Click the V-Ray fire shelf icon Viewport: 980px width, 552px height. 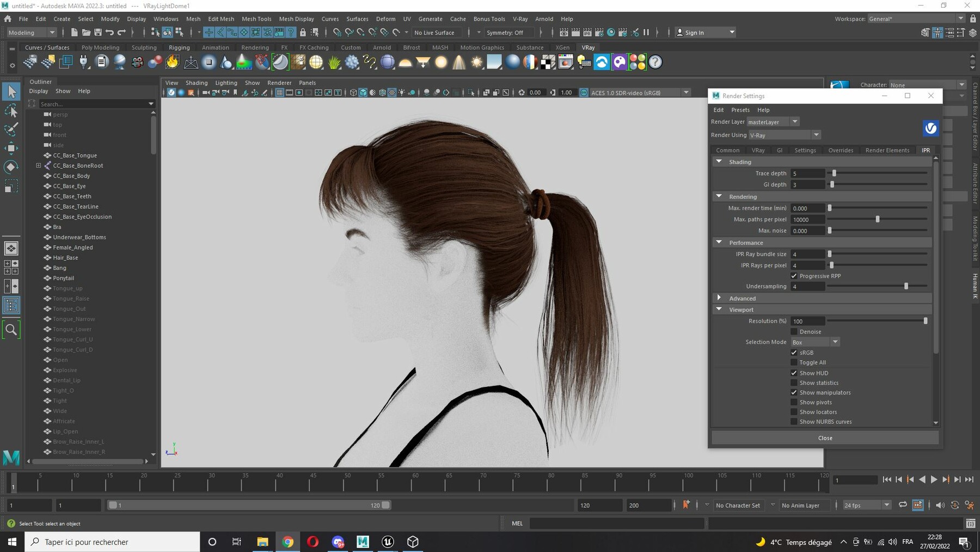click(173, 62)
